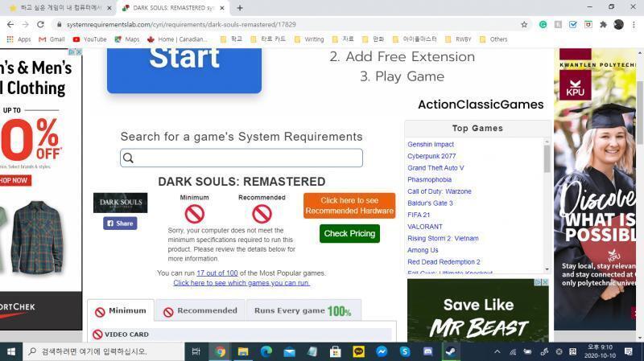Screen dimensions: 644x361
Task: Open the Windows Start menu
Action: [x=11, y=351]
